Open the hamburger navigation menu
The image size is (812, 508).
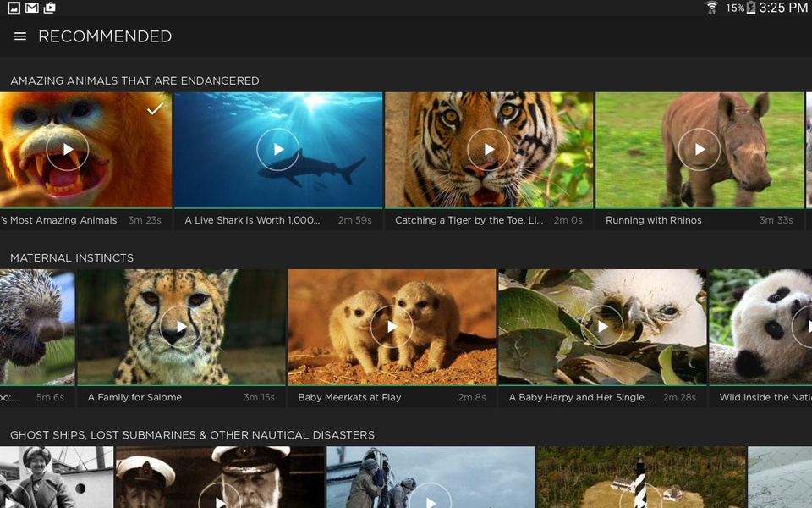[x=20, y=36]
